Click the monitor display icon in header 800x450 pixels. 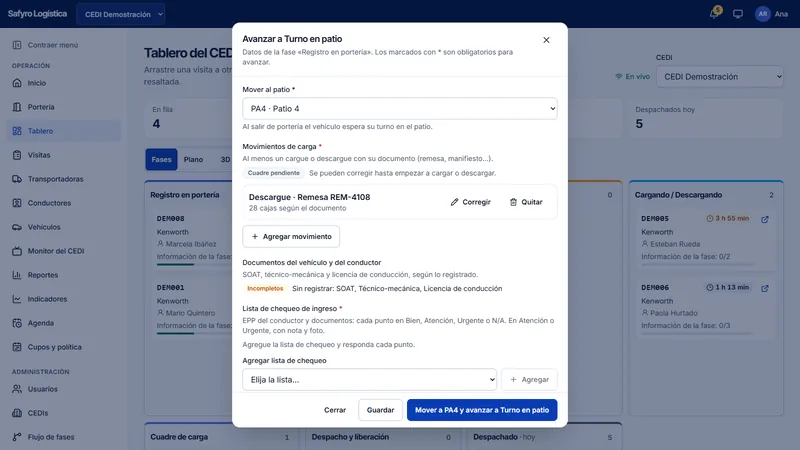(x=738, y=14)
